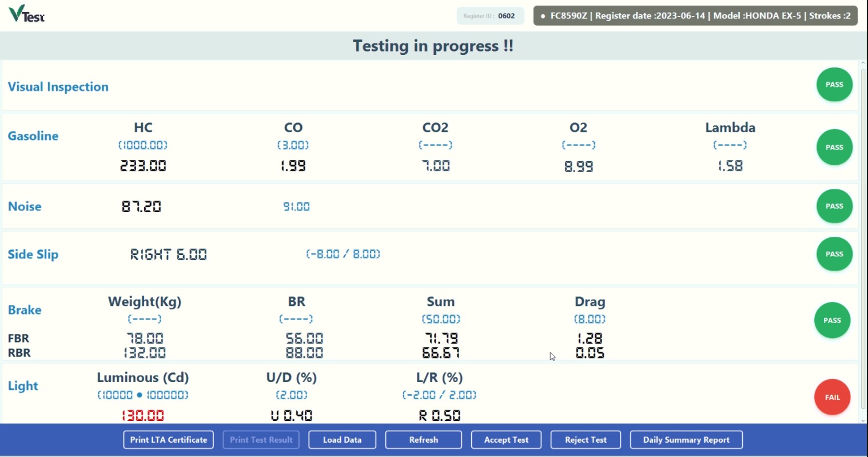The width and height of the screenshot is (868, 457).
Task: Click the scrollbar up arrow
Action: [x=863, y=63]
